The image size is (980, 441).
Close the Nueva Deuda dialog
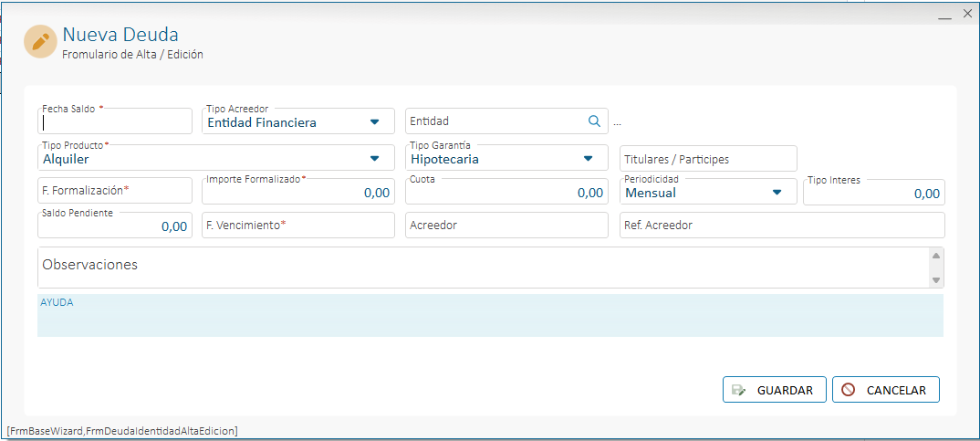pyautogui.click(x=967, y=14)
